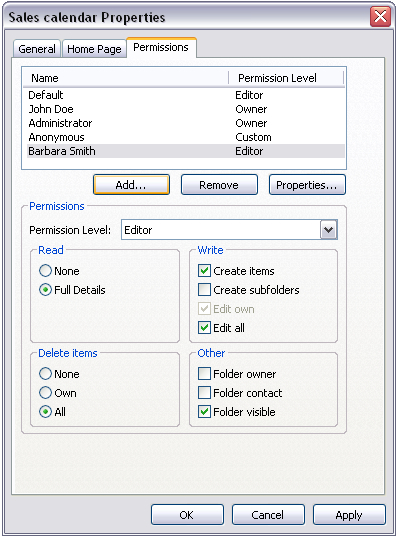Open user Properties... button
This screenshot has height=537, width=397.
tap(307, 185)
